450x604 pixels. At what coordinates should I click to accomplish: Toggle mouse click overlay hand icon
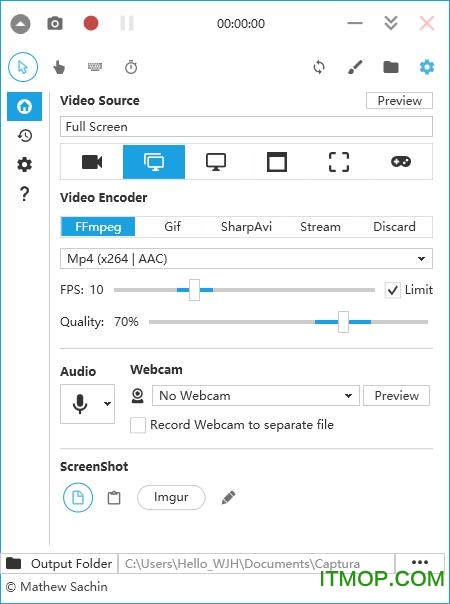pyautogui.click(x=59, y=67)
